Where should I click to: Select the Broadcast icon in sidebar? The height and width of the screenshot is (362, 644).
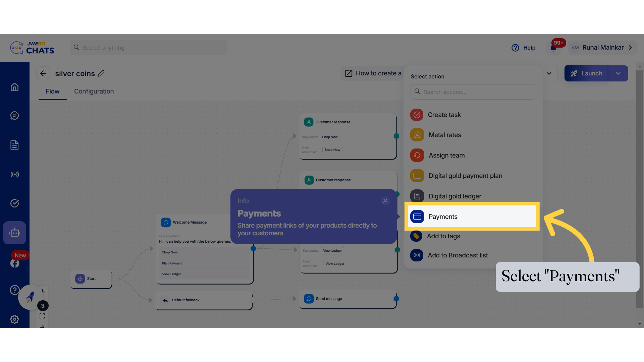point(14,174)
